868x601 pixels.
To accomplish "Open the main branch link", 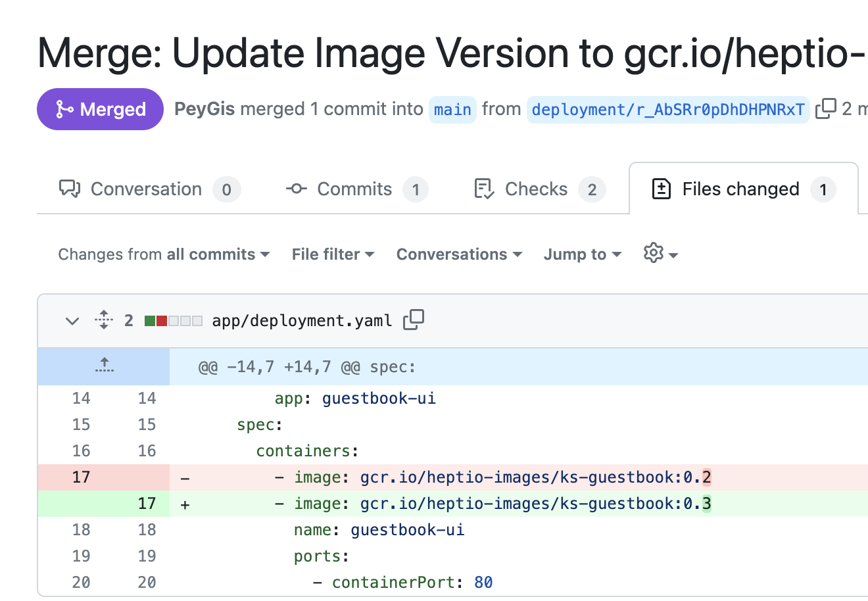I will pyautogui.click(x=452, y=109).
